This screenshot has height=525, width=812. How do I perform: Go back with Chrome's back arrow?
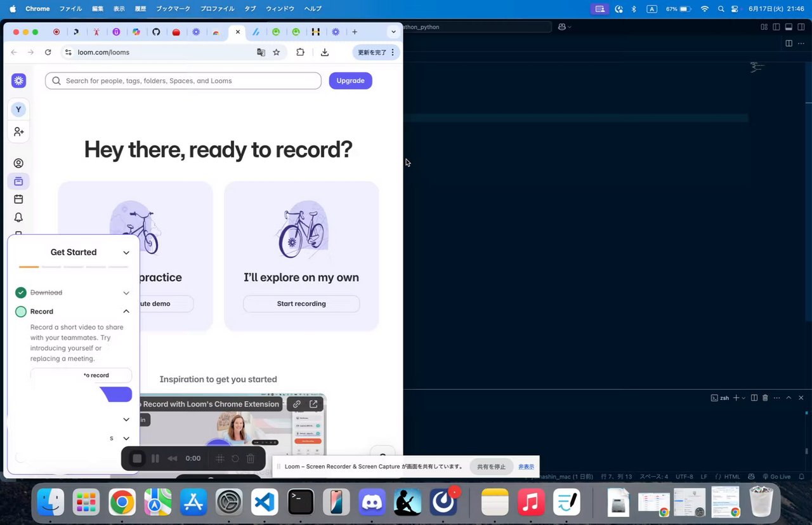point(15,52)
